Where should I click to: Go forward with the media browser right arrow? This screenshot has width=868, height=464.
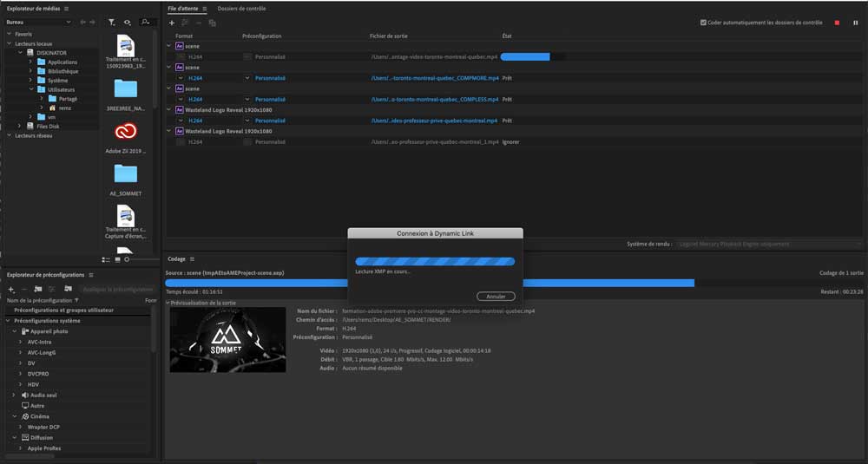point(93,23)
